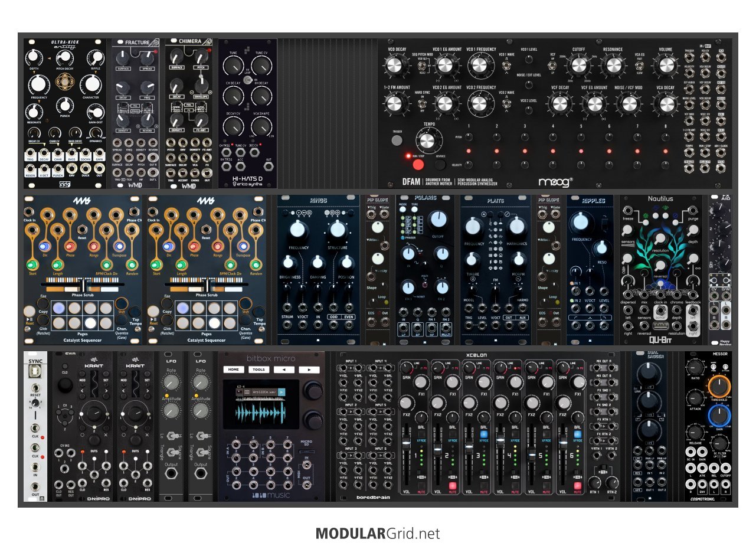Click the Plaits HARMONICS knob

(x=517, y=226)
